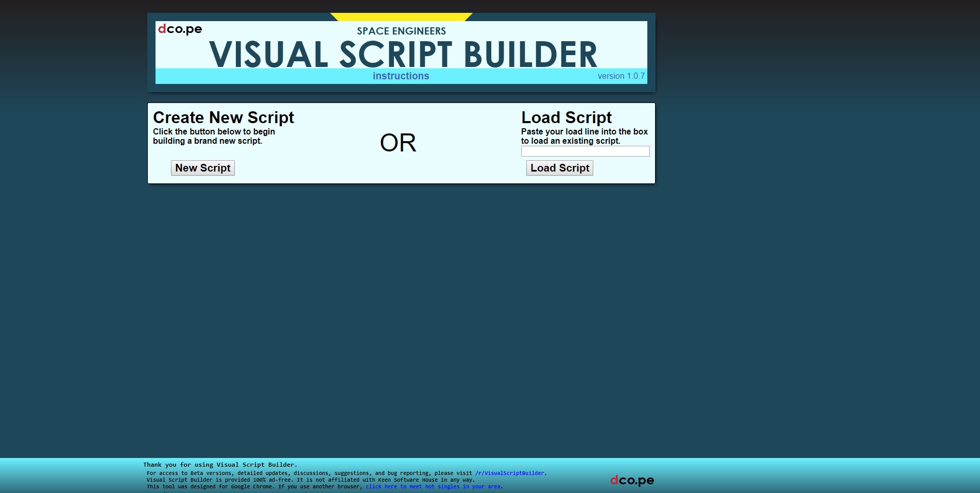Click the "Thank you for using" footer line

pos(220,465)
